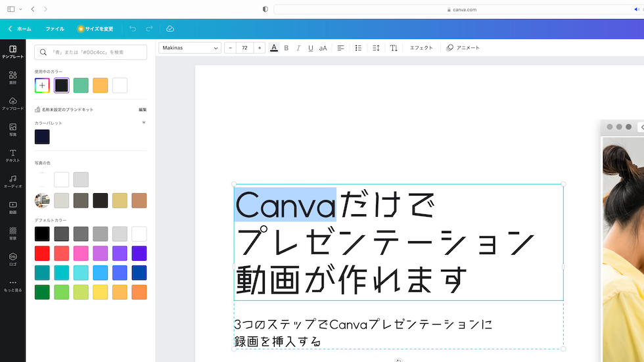The height and width of the screenshot is (362, 644).
Task: Open the File (ファイル) menu
Action: pyautogui.click(x=55, y=29)
